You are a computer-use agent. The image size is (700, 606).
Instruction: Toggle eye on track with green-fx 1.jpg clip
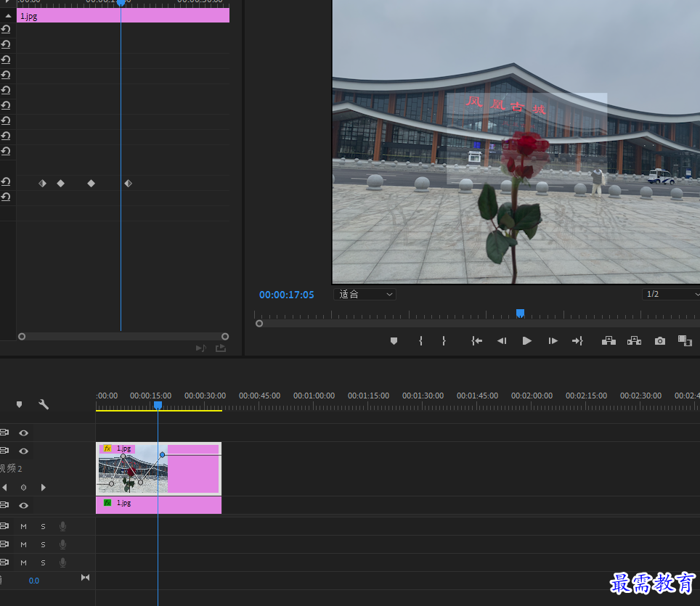[x=24, y=506]
